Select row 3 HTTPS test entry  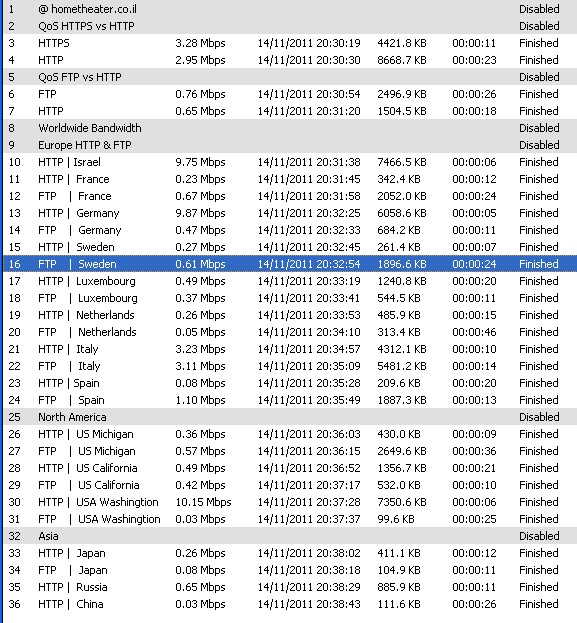(x=290, y=43)
